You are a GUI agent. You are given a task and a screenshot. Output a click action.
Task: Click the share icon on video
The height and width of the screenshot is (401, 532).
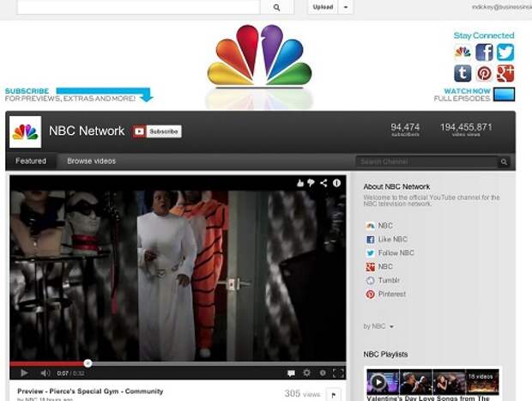pos(323,184)
